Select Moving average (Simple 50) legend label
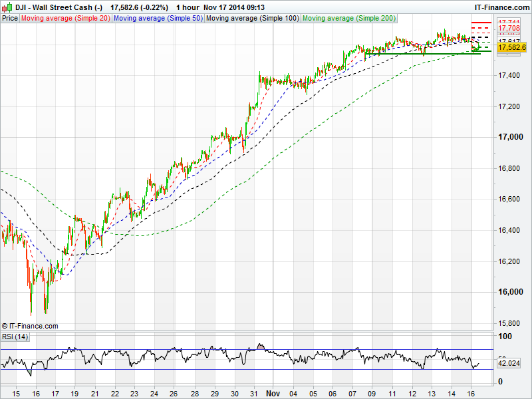This screenshot has width=532, height=399. pyautogui.click(x=158, y=18)
